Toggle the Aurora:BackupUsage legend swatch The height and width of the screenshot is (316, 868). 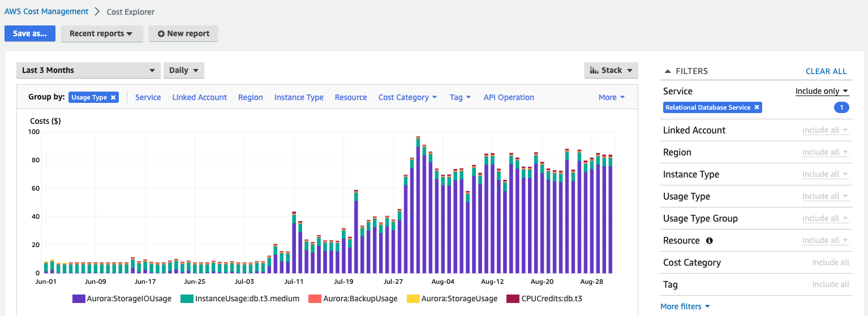pos(315,298)
